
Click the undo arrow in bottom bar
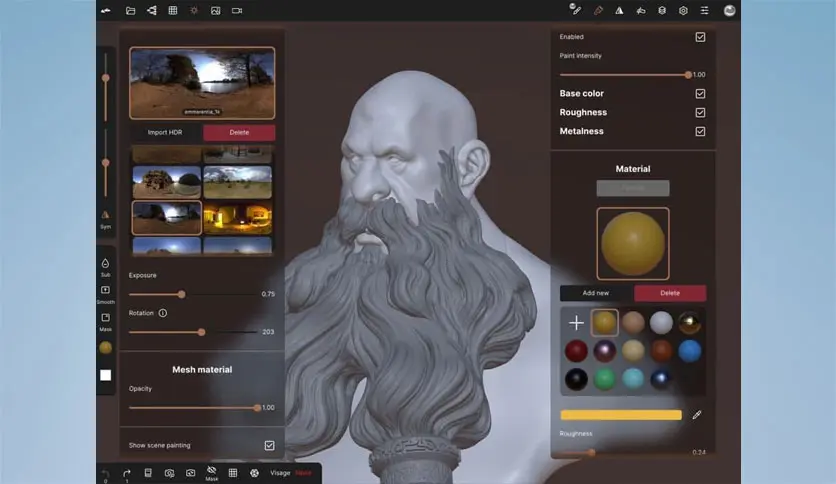pos(106,474)
